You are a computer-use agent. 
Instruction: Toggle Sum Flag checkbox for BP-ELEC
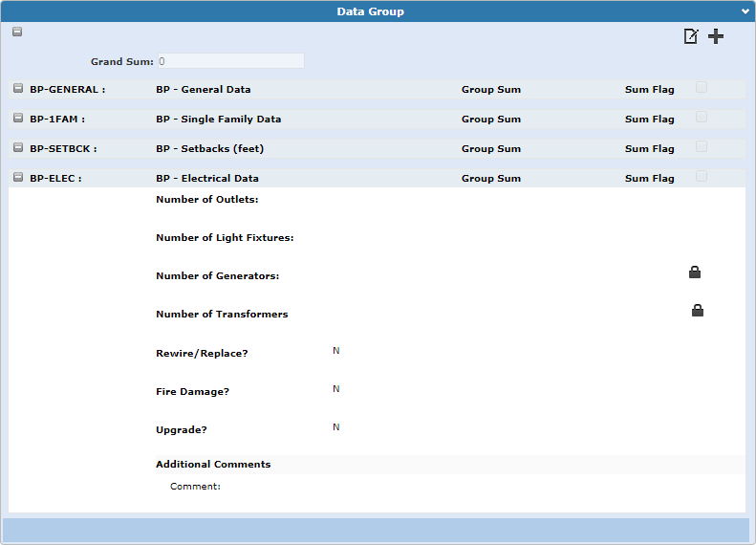click(x=702, y=176)
